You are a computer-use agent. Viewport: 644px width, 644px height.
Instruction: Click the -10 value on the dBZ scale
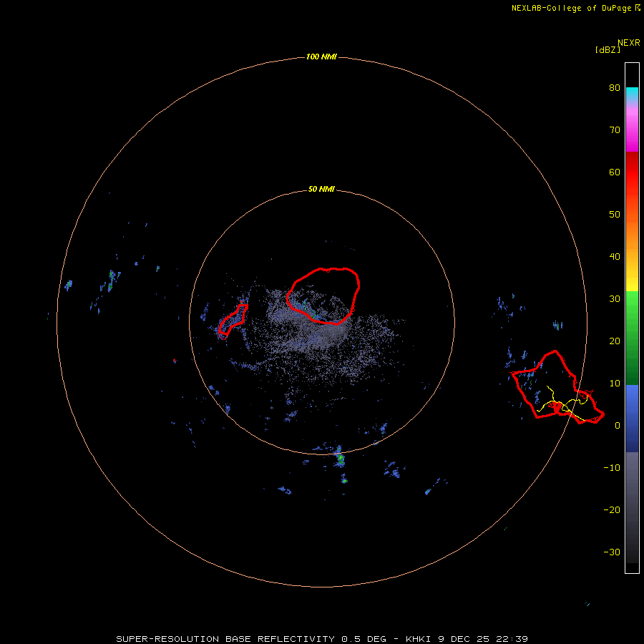[x=612, y=468]
